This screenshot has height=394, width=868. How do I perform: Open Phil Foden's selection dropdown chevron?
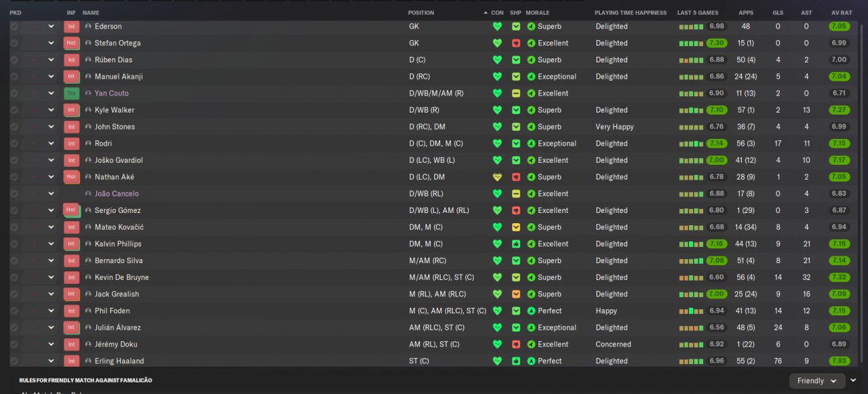[51, 311]
